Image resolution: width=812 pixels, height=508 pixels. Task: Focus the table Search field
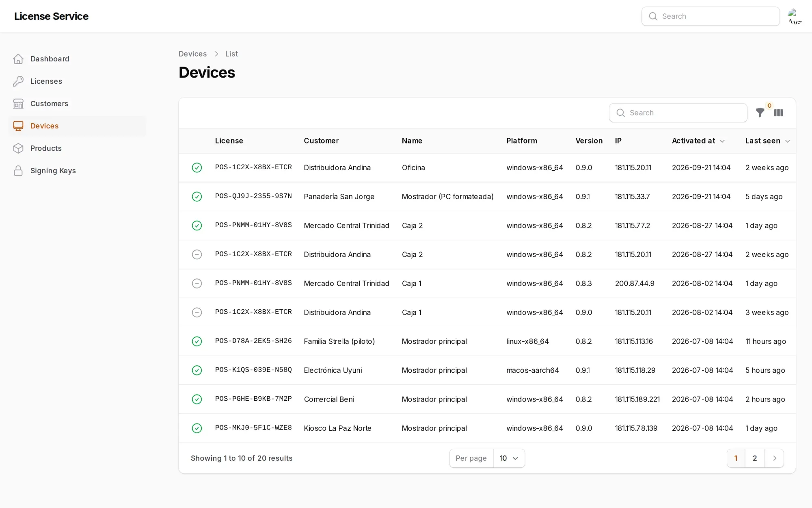pyautogui.click(x=678, y=113)
